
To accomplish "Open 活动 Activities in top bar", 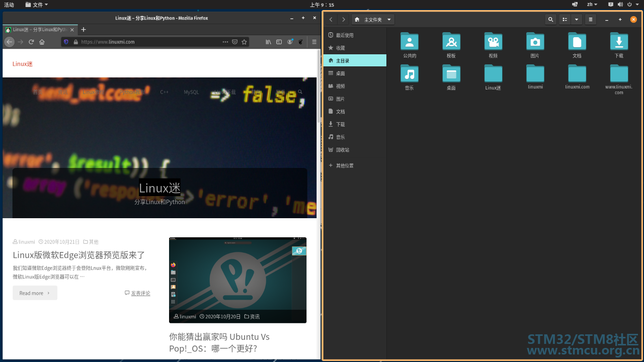I will (x=9, y=5).
